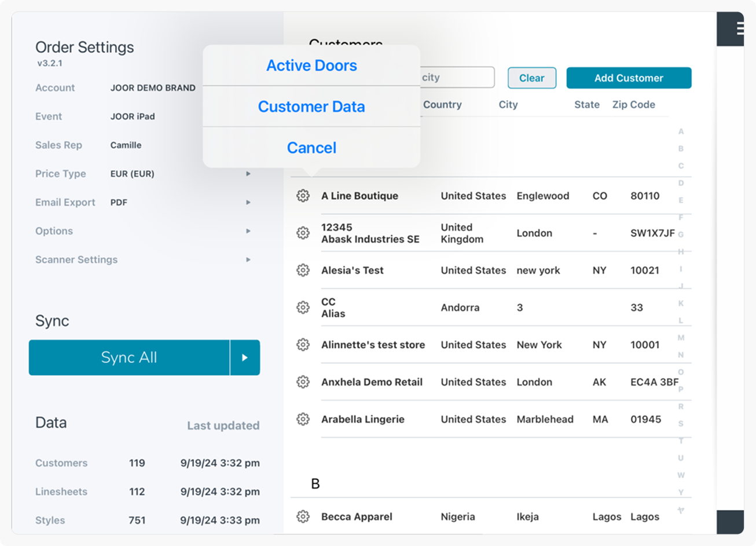
Task: Click the Clear filter button
Action: click(531, 78)
